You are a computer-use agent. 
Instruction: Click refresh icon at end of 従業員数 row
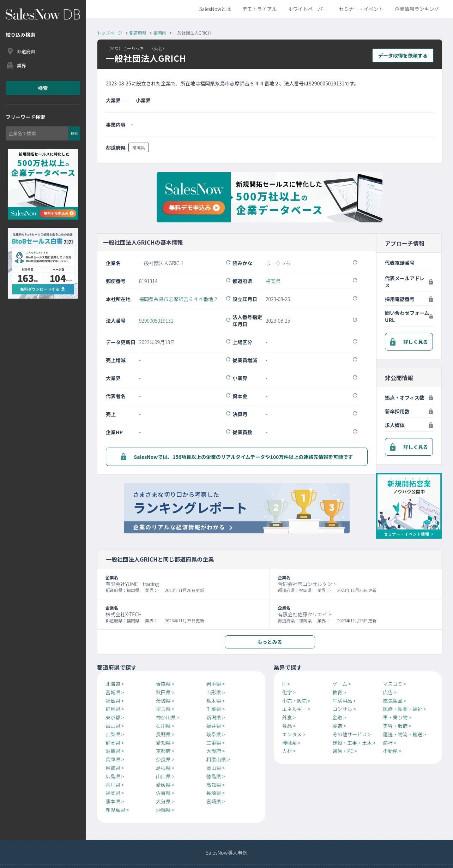coord(355,431)
